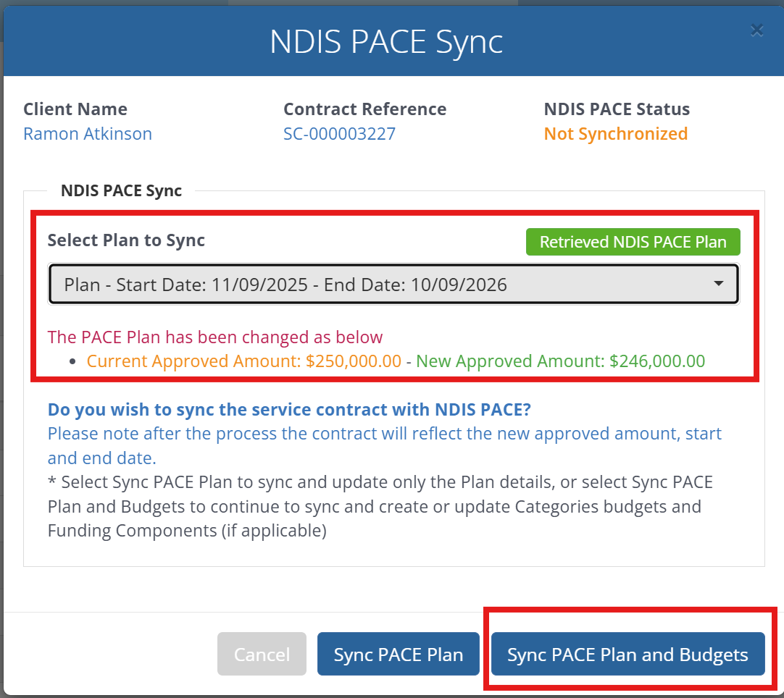
Task: Click the New Approved Amount $246,000.00 text
Action: 560,361
